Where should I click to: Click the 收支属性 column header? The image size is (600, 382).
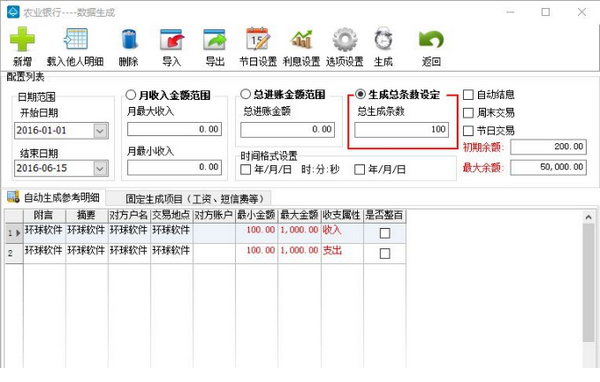tap(342, 215)
